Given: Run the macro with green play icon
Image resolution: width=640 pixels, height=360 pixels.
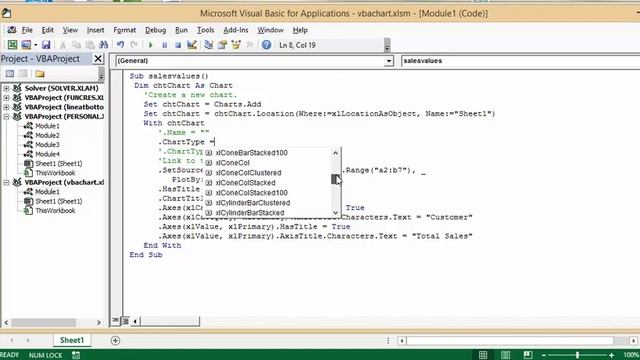Looking at the screenshot, I should coord(151,45).
